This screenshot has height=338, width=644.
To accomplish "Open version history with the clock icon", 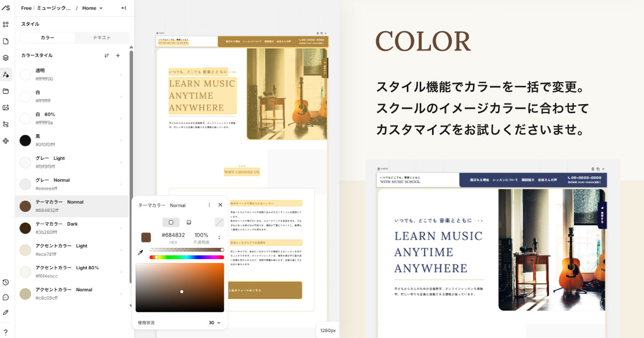I will click(x=7, y=281).
